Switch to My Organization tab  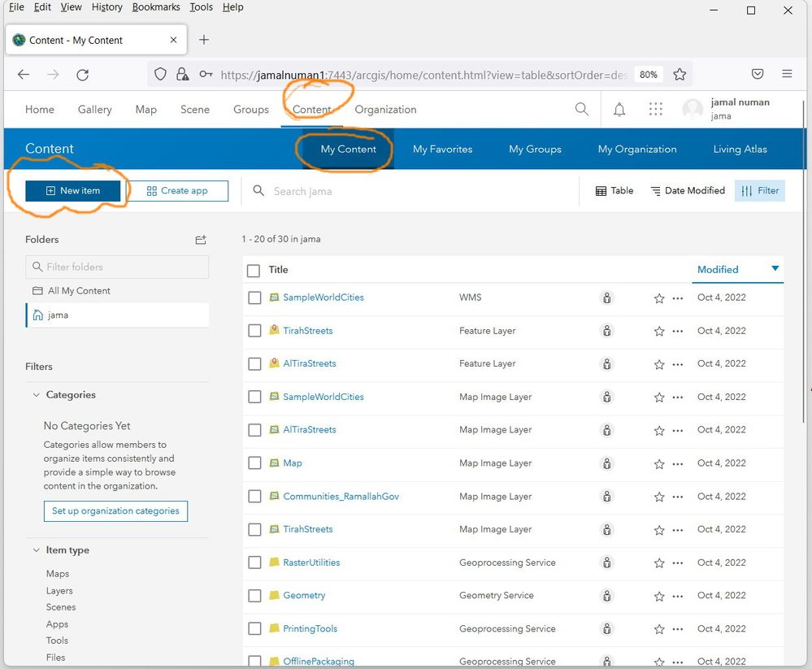pyautogui.click(x=637, y=149)
